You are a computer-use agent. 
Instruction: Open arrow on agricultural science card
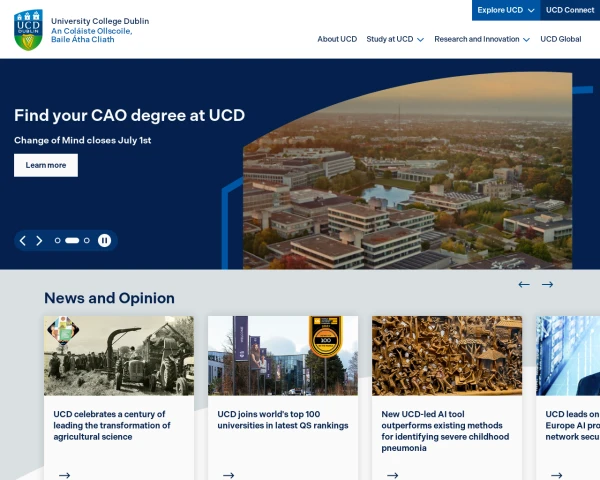(64, 475)
